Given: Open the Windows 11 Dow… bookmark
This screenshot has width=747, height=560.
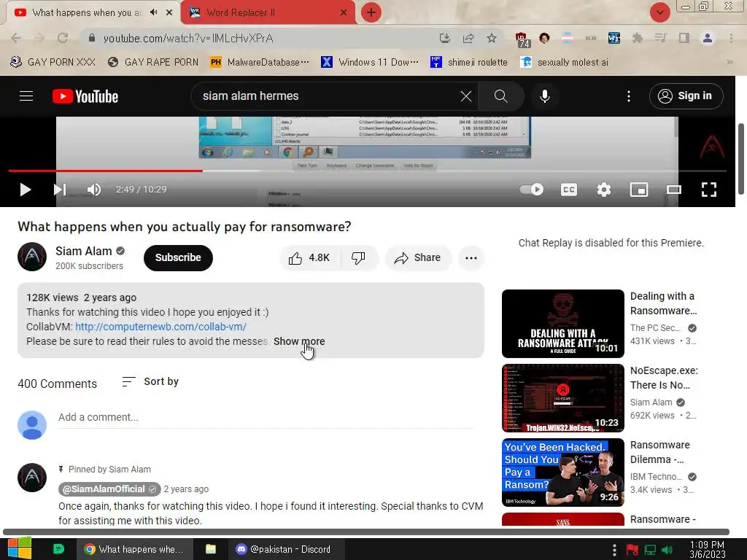Looking at the screenshot, I should 370,63.
